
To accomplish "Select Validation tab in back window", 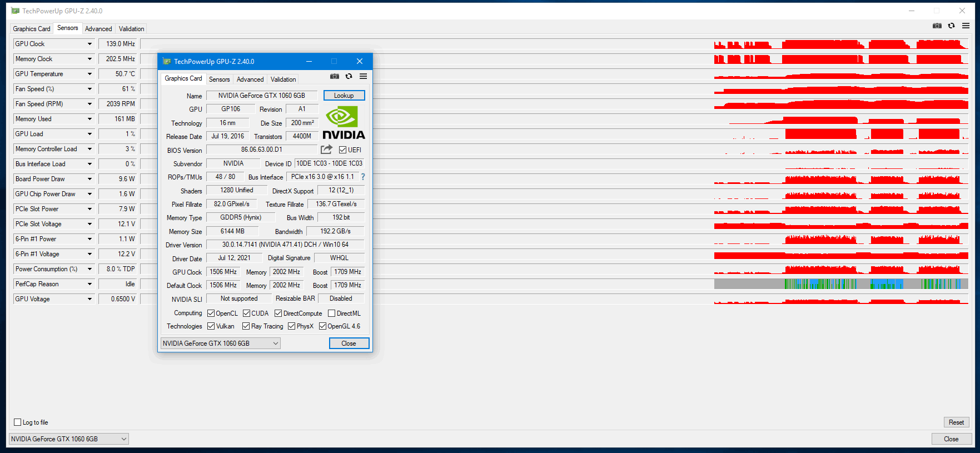I will [131, 29].
